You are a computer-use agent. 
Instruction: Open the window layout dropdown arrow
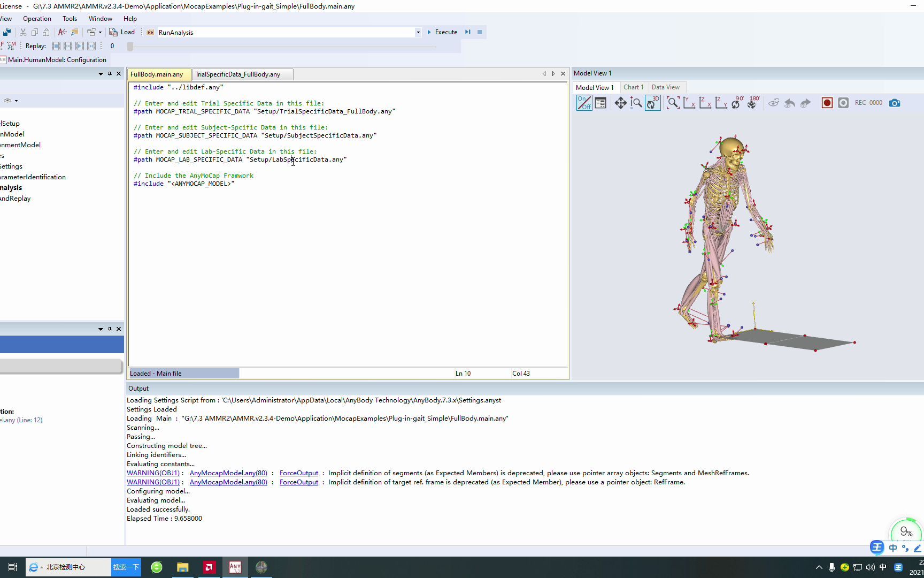coord(100,32)
